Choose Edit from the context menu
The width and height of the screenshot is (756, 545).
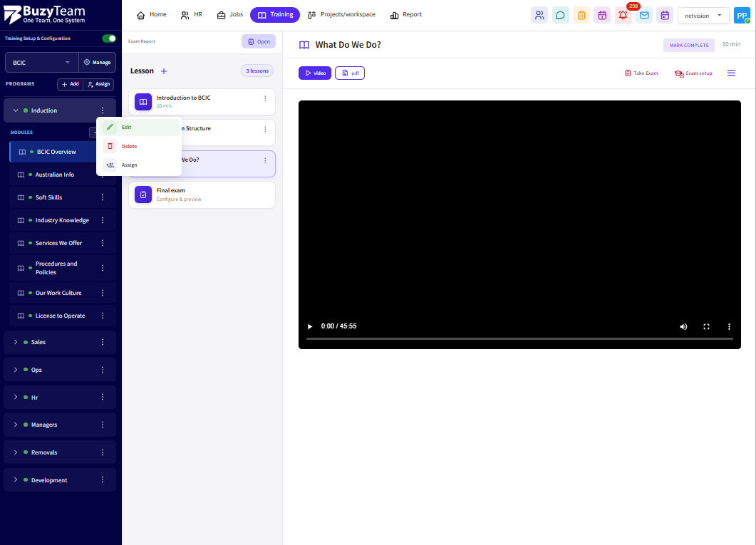[x=140, y=128]
